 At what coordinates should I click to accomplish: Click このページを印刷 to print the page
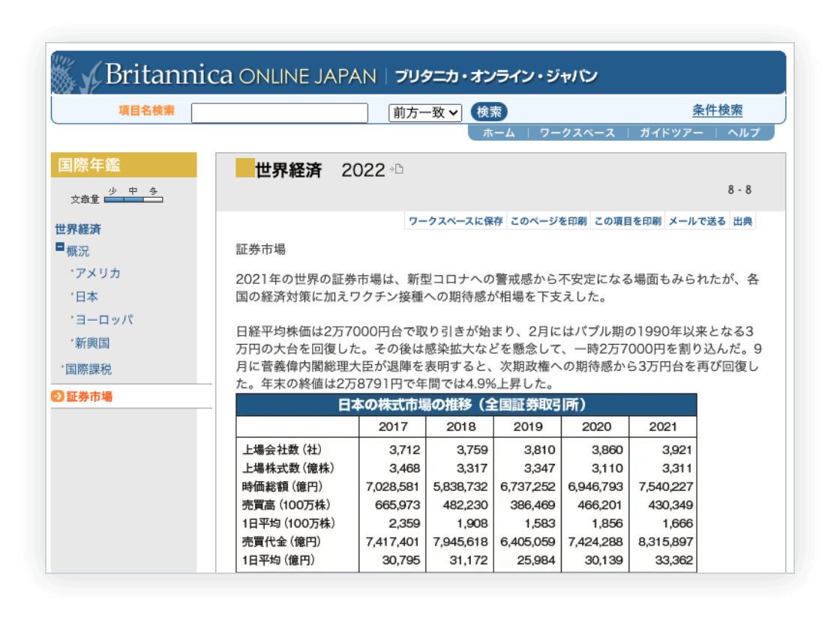tap(547, 221)
